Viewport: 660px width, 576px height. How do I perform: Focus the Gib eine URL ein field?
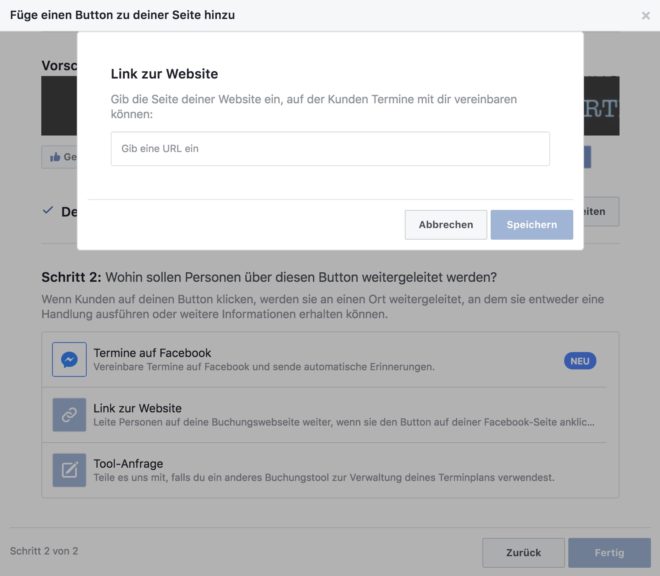pos(330,149)
